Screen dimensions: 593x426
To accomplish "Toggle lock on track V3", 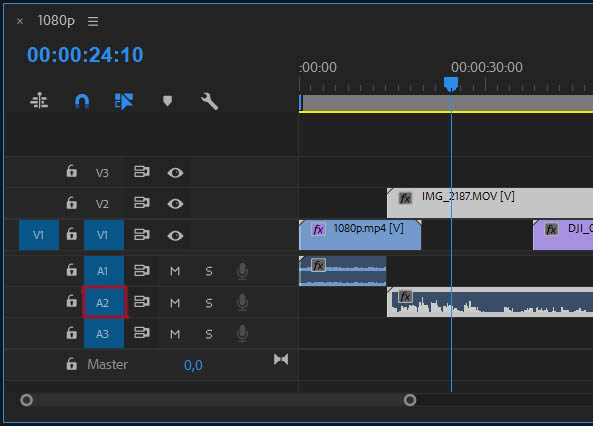I will (71, 171).
